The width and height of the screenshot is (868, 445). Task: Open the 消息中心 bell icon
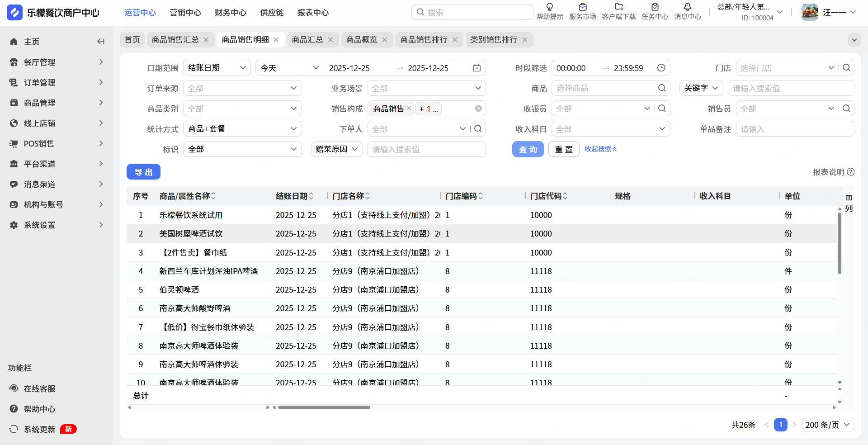coord(687,7)
